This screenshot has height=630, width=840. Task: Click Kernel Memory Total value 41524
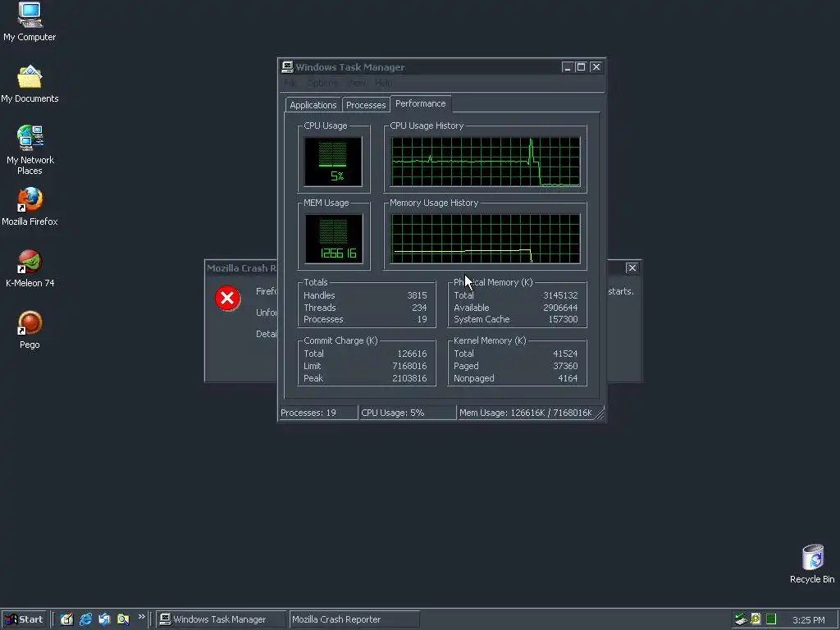pos(565,354)
